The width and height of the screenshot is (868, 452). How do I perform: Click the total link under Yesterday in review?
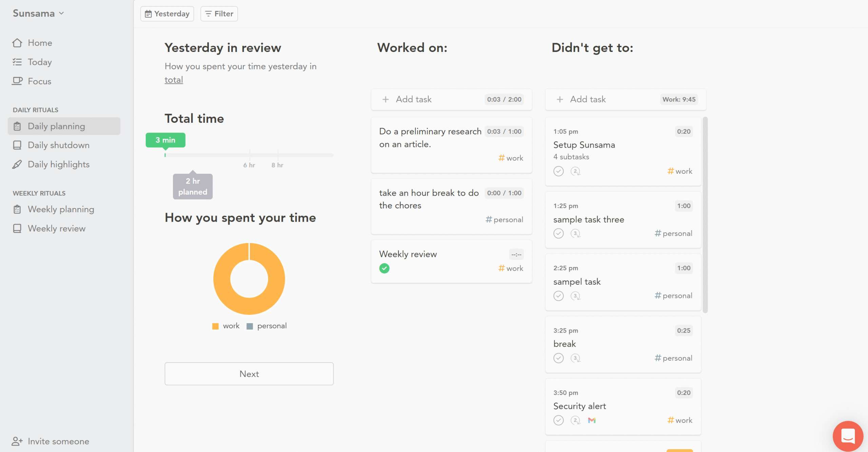click(174, 80)
